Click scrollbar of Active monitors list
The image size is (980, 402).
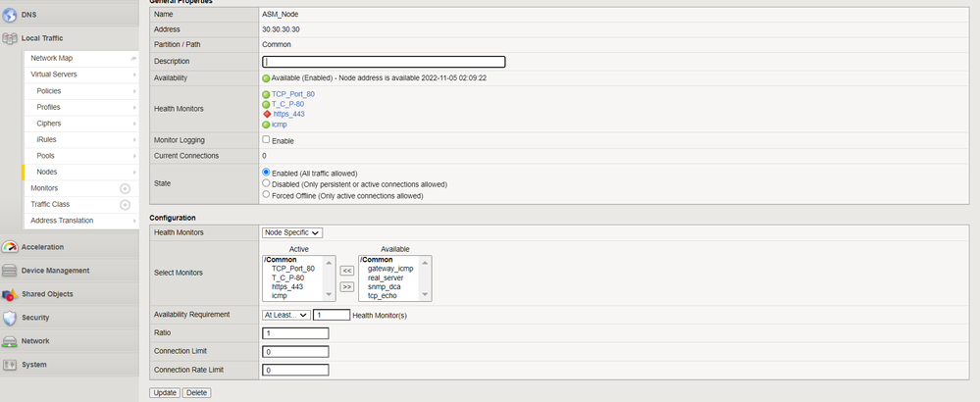[x=329, y=278]
